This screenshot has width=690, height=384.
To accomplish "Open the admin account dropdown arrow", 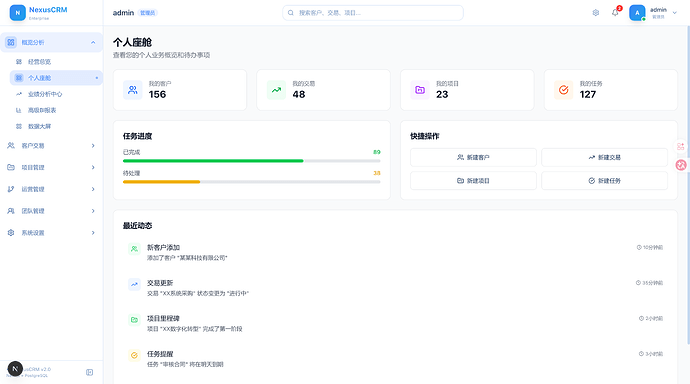I will point(675,13).
